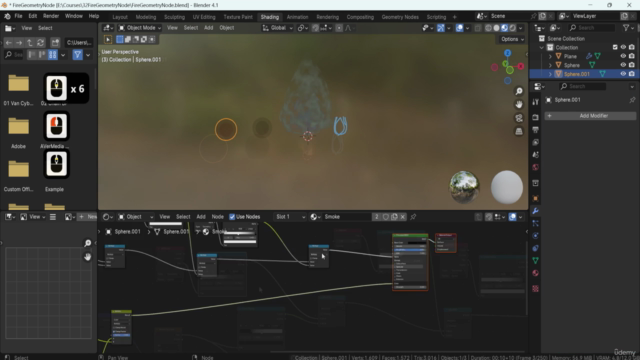
Task: Switch to the Layout workspace tab
Action: point(120,17)
